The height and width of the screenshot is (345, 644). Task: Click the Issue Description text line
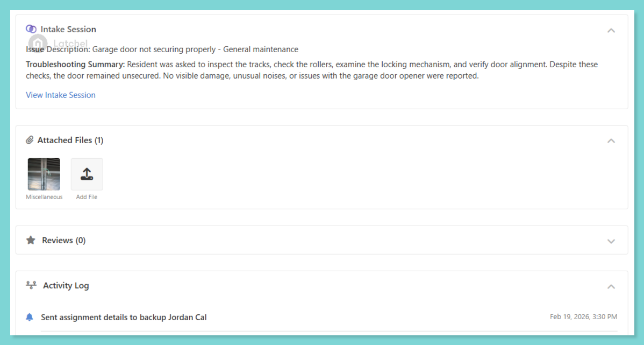162,50
